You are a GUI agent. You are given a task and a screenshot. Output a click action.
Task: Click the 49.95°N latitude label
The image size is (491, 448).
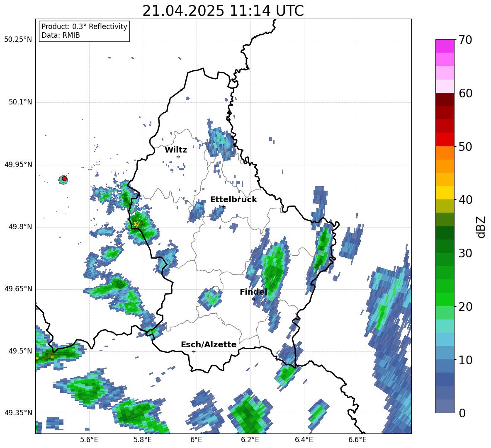tap(18, 165)
